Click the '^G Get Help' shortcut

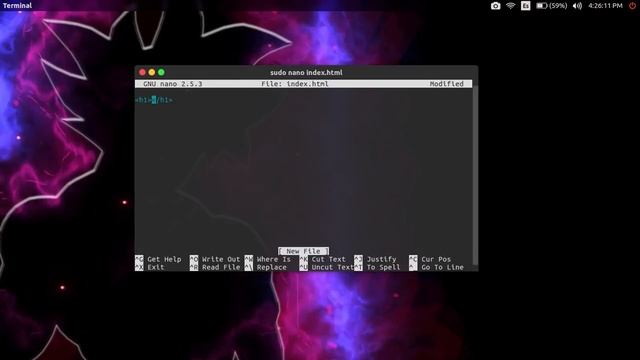coord(158,259)
